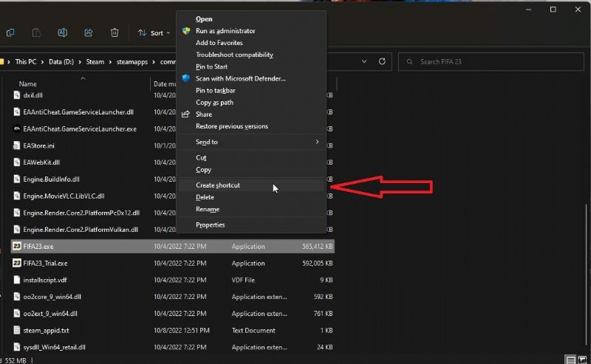Image resolution: width=591 pixels, height=364 pixels.
Task: Select the steam_appid.txt file
Action: pyautogui.click(x=46, y=330)
